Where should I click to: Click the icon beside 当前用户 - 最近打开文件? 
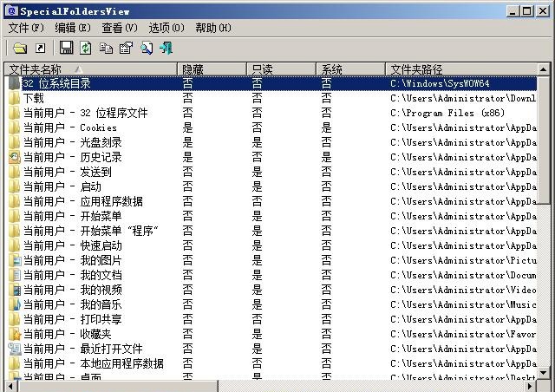pos(15,349)
